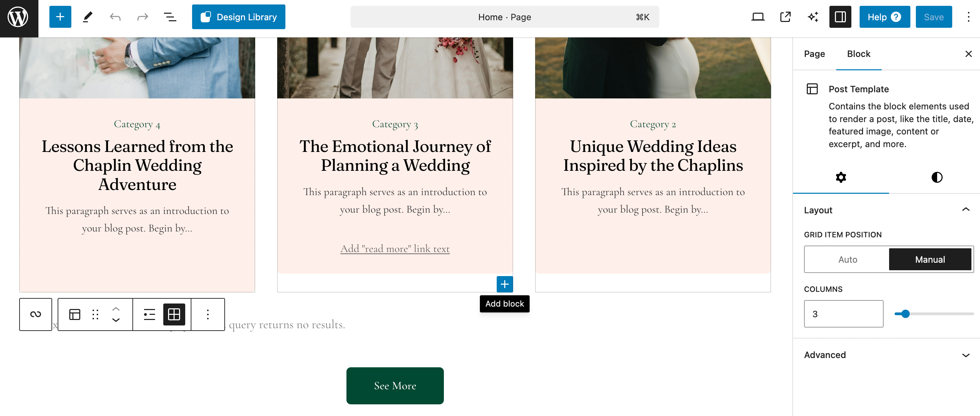980x416 pixels.
Task: Switch to the Block tab
Action: click(858, 54)
